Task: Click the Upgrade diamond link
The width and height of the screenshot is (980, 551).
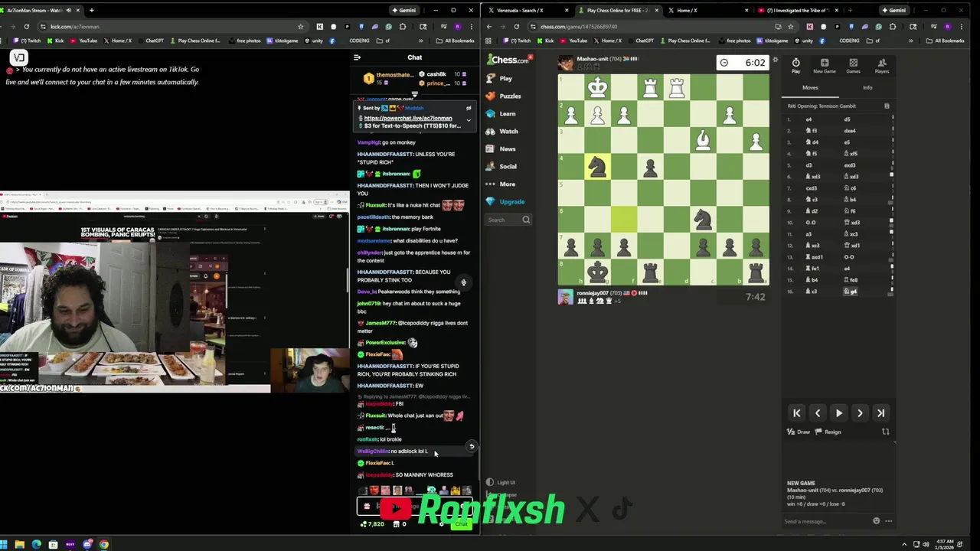Action: click(505, 201)
